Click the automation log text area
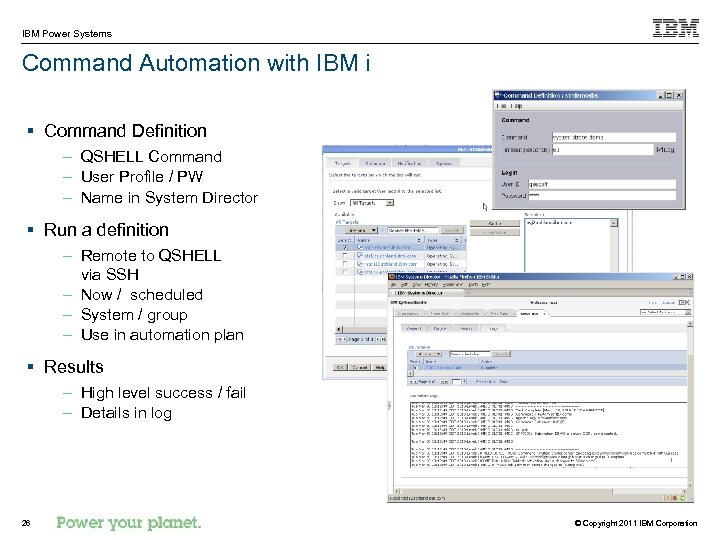Screen dimensions: 720x540 (548, 435)
